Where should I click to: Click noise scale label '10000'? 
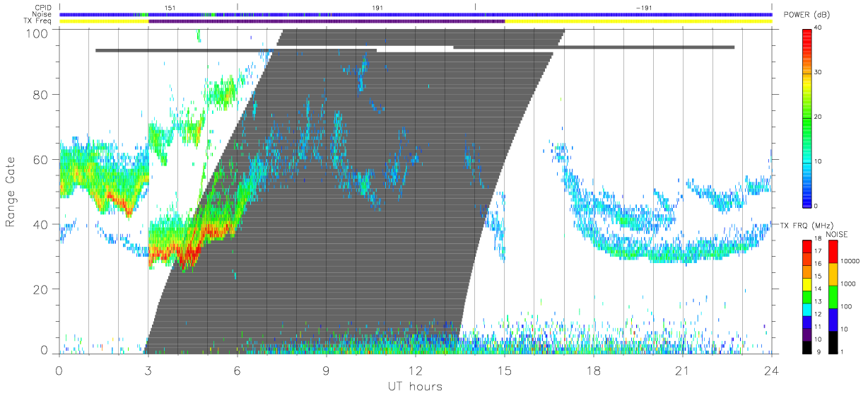[x=850, y=260]
